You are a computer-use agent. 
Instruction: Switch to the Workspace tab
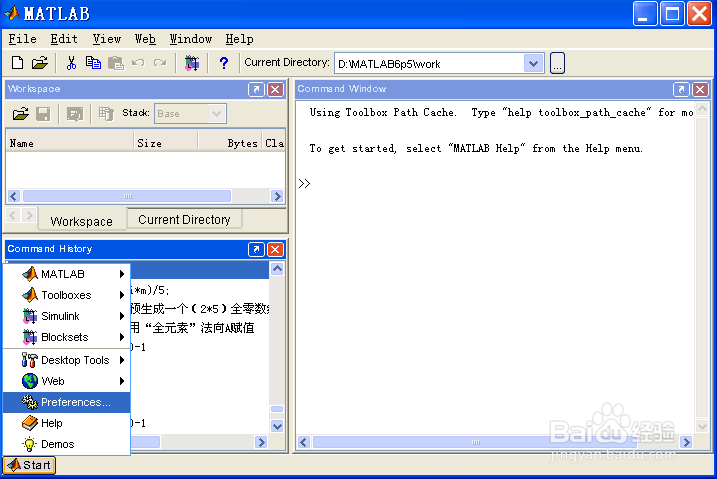(x=81, y=221)
